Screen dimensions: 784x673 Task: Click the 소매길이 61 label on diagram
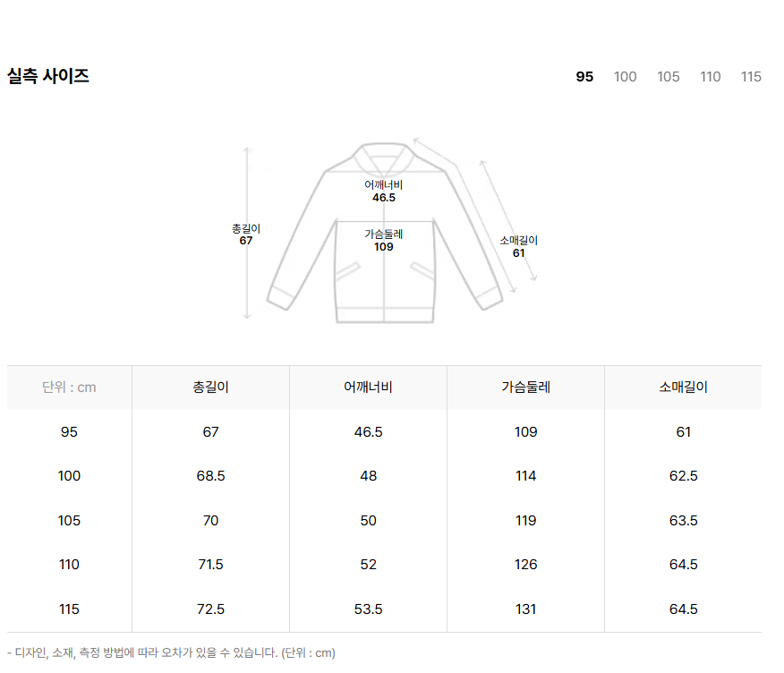point(518,246)
